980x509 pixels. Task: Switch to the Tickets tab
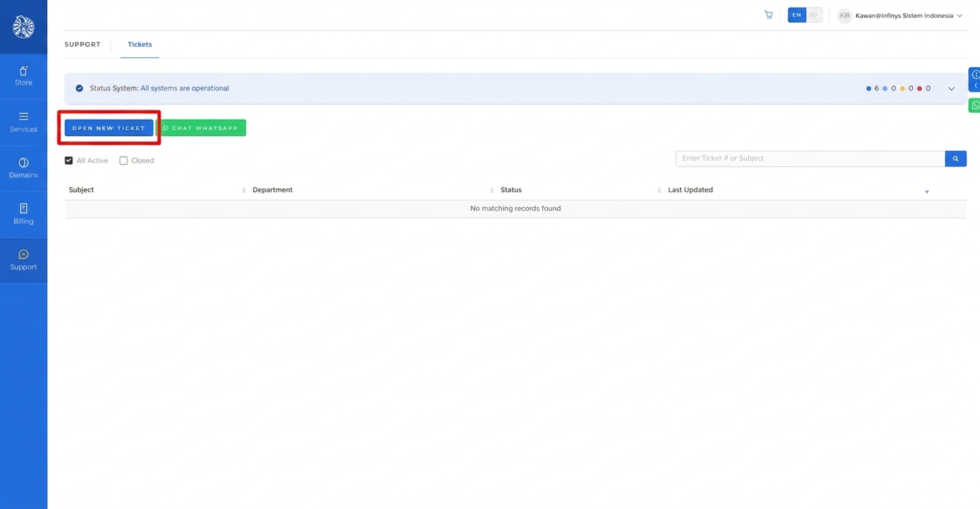point(140,44)
